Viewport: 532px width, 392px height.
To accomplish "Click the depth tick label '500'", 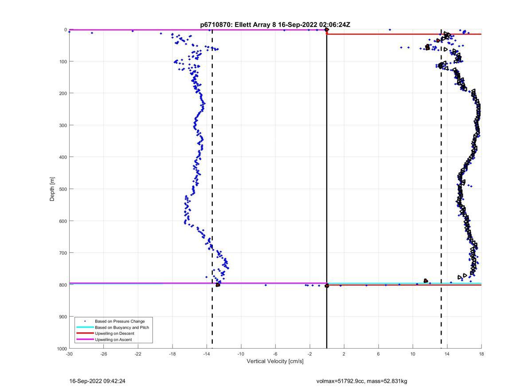I will click(63, 189).
